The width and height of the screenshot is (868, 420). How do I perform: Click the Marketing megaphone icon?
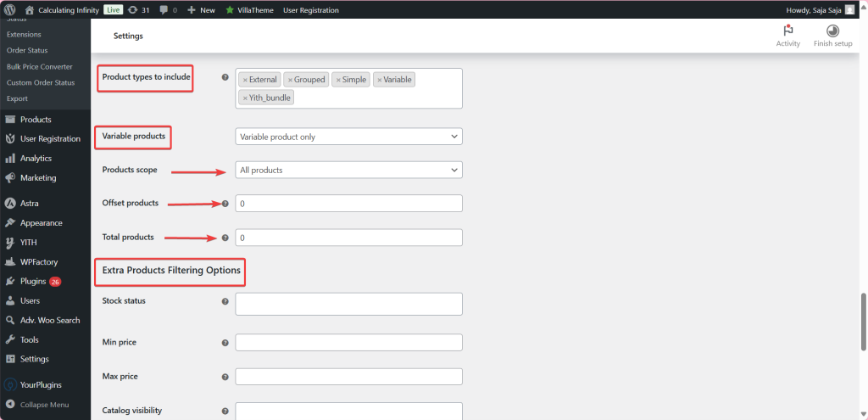[10, 178]
